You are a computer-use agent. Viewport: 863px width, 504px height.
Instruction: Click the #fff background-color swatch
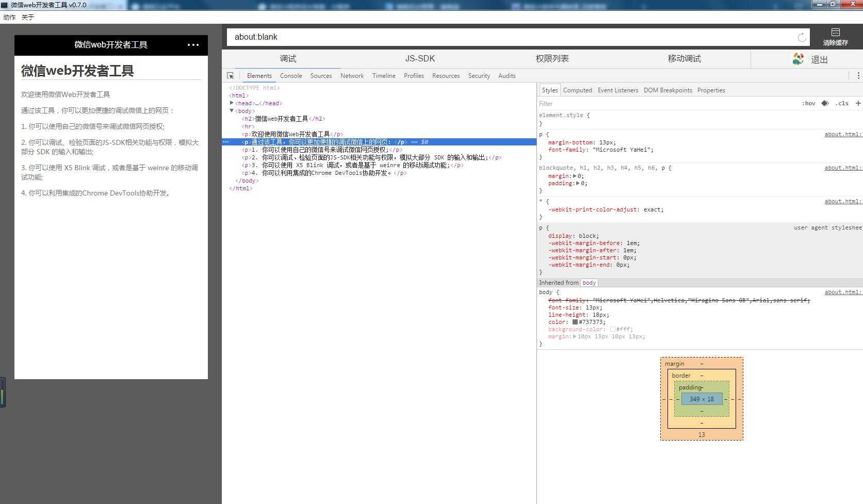pos(612,329)
